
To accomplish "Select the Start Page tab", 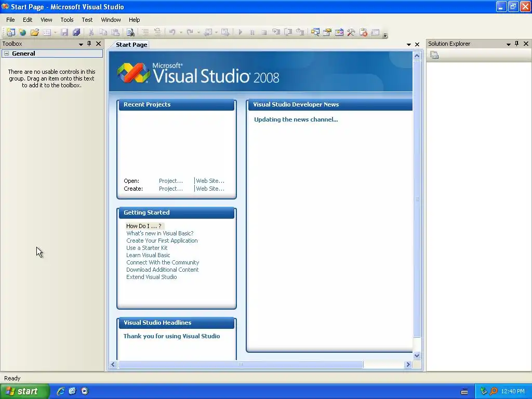I will (x=131, y=45).
